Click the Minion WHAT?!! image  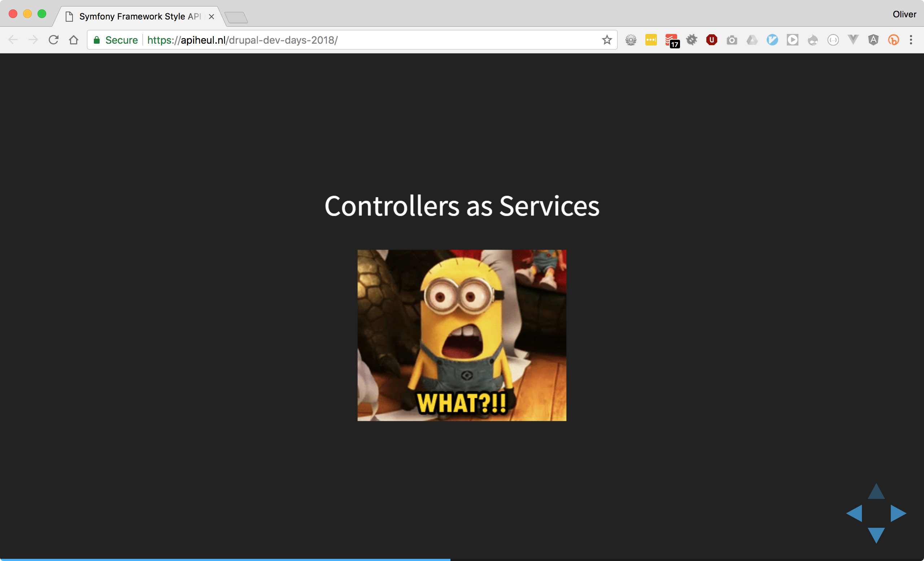pos(462,335)
